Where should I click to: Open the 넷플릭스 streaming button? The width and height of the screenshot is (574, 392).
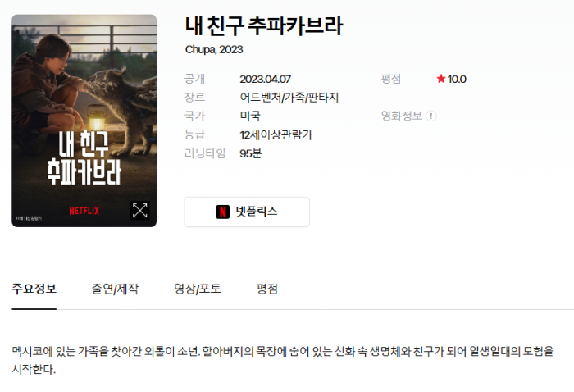tap(247, 212)
